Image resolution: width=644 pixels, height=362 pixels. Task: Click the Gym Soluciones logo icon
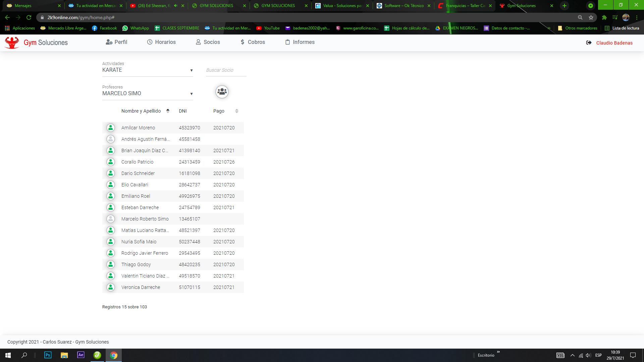tap(12, 43)
